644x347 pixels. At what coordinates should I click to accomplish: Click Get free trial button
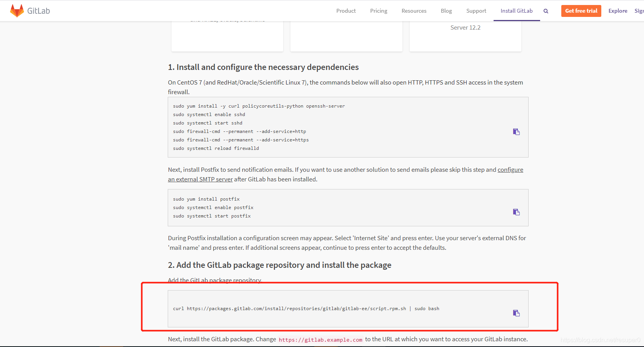coord(581,11)
